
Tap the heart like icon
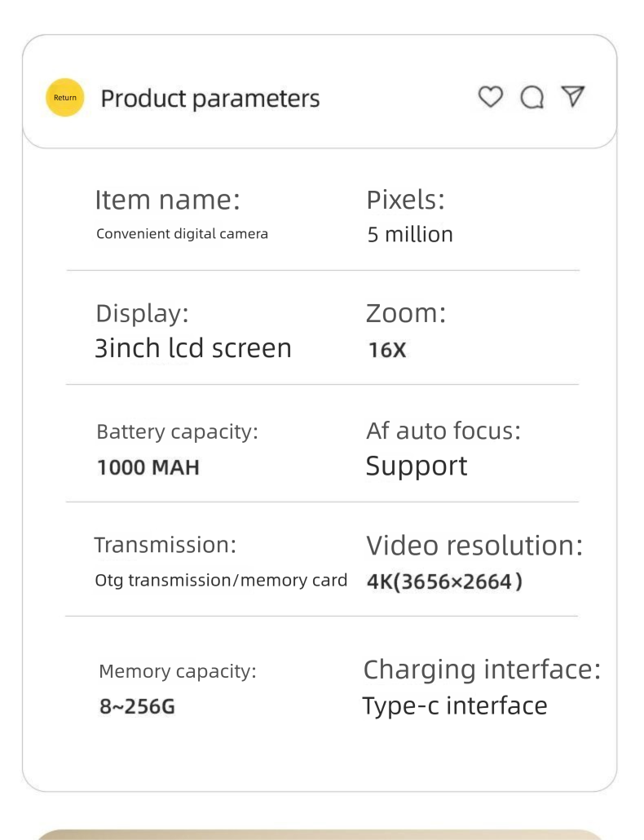[490, 97]
